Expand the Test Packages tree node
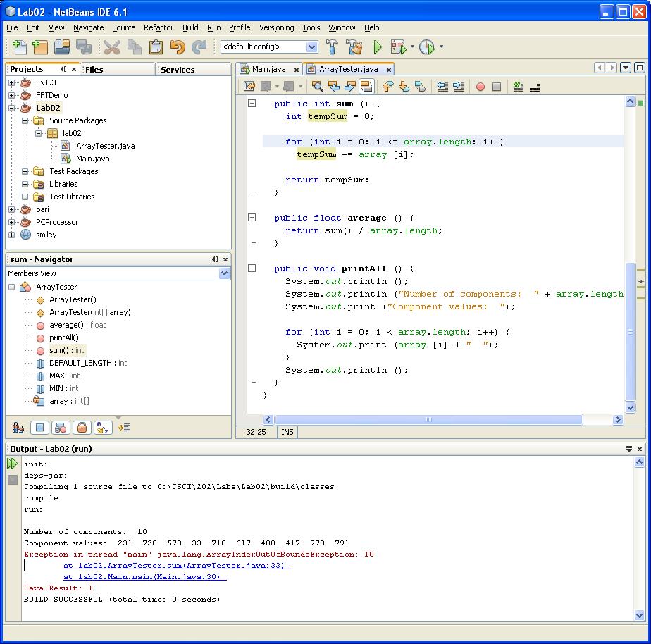The height and width of the screenshot is (644, 651). (x=25, y=171)
